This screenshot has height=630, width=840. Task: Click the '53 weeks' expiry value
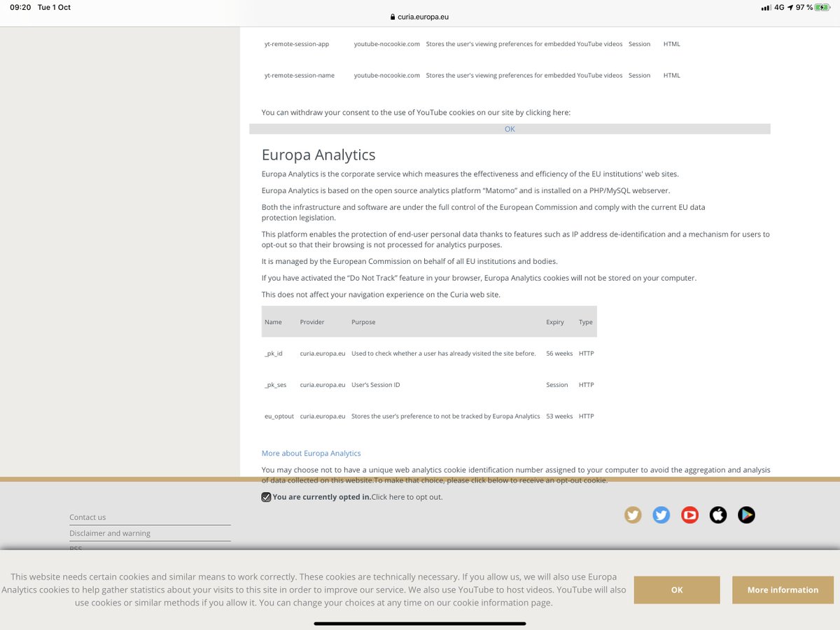[x=559, y=416]
